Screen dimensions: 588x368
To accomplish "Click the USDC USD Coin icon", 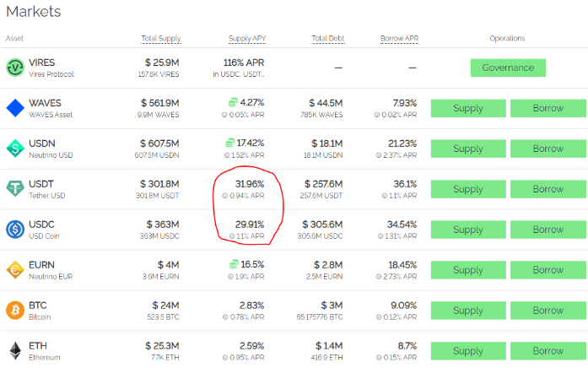I will click(x=15, y=230).
